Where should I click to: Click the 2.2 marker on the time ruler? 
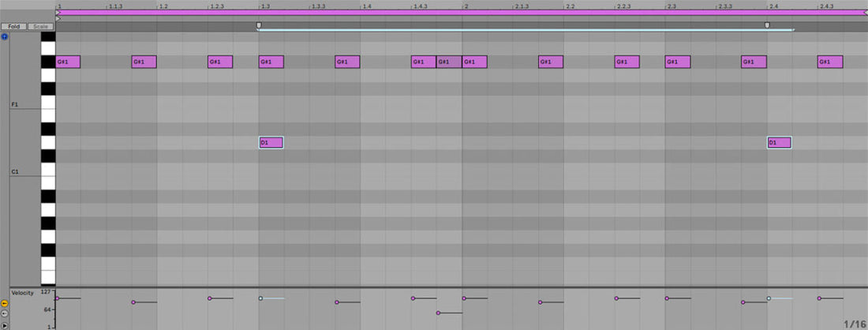(x=569, y=6)
